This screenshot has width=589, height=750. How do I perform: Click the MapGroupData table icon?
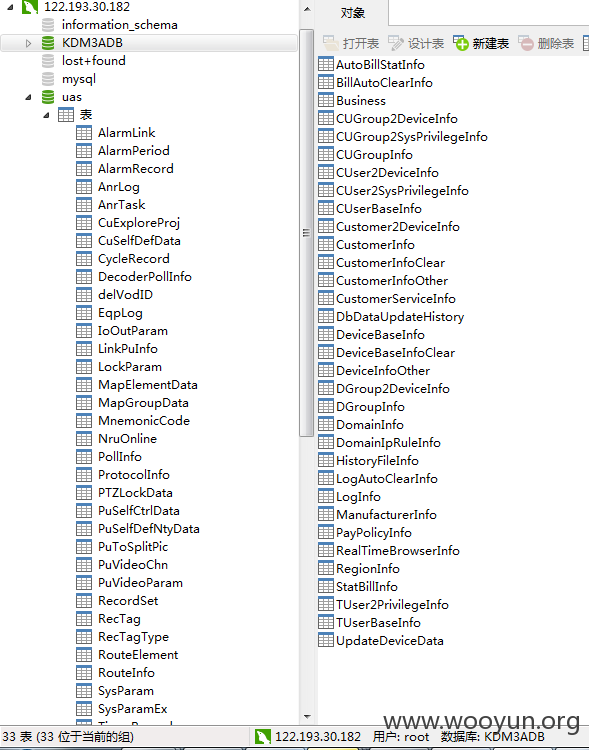click(x=84, y=403)
